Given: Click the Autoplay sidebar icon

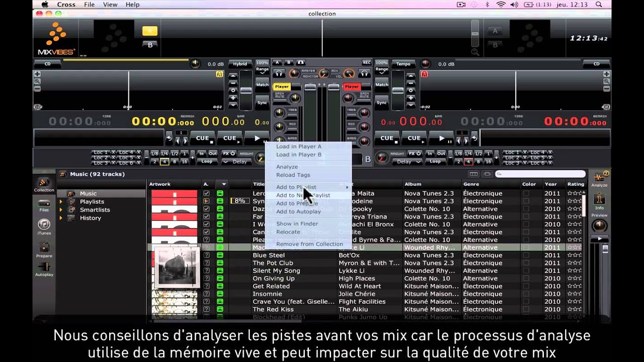Looking at the screenshot, I should point(44,267).
